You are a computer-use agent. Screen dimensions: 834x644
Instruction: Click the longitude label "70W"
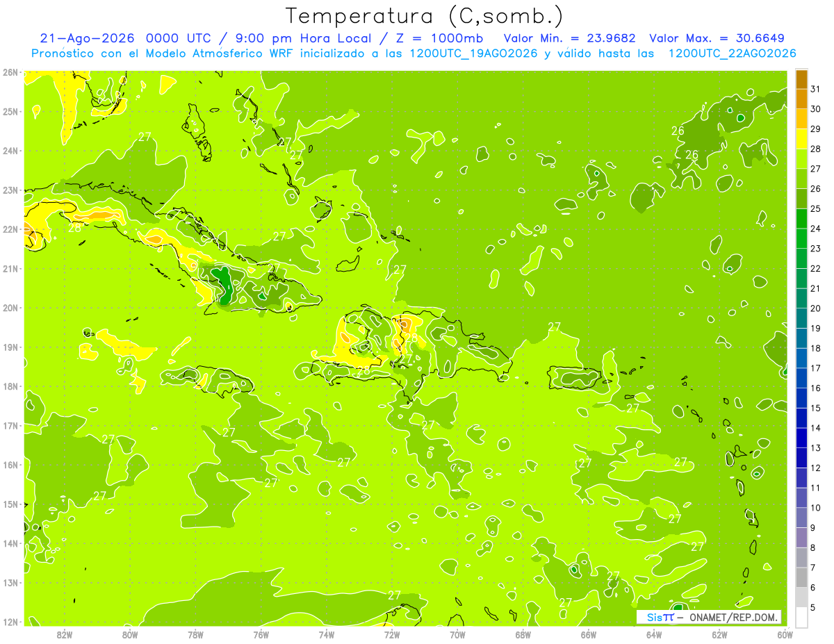(x=457, y=634)
